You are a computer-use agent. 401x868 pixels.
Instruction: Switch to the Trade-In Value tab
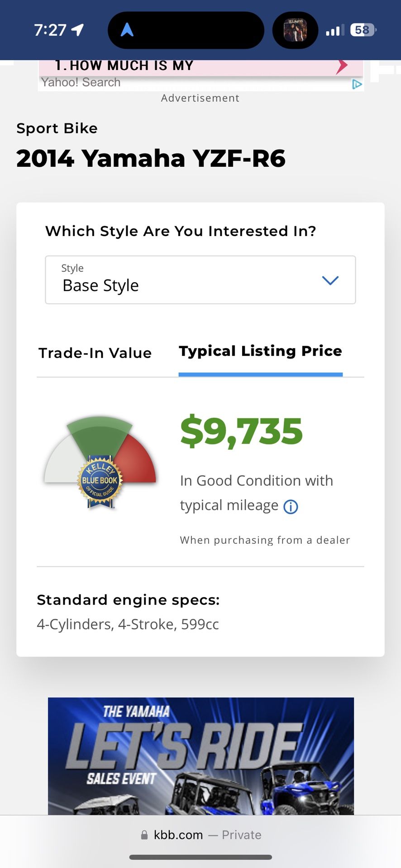[95, 353]
